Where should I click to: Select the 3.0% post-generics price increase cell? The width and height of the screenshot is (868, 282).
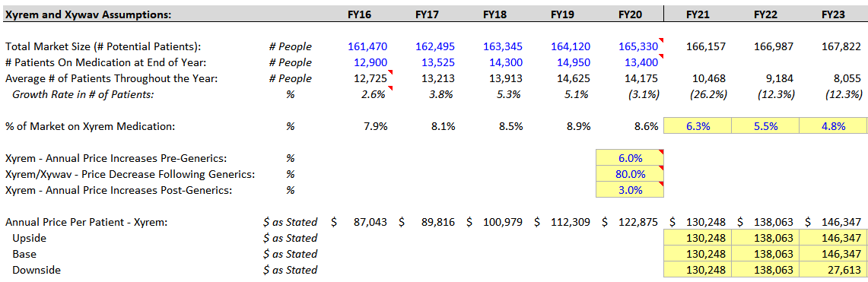629,190
